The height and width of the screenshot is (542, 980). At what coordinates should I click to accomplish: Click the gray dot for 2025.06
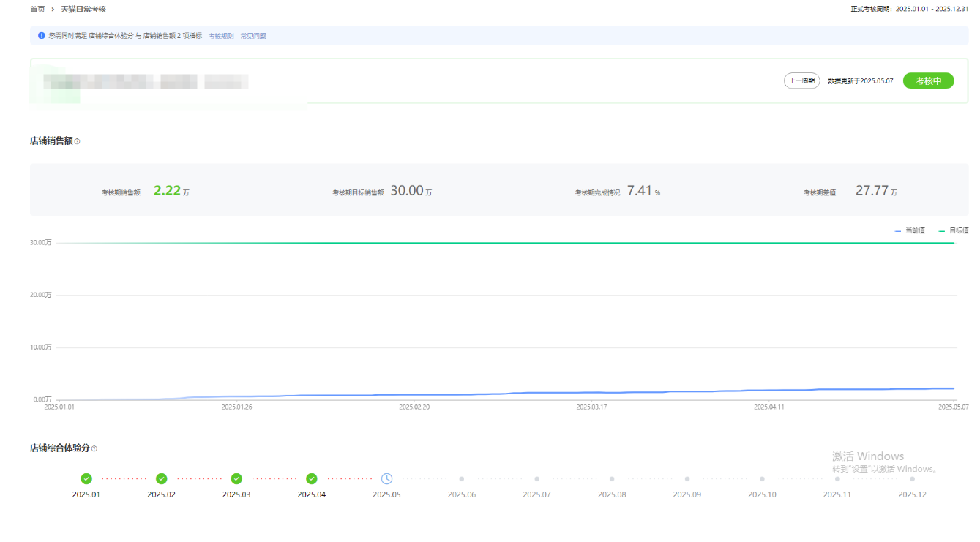462,479
